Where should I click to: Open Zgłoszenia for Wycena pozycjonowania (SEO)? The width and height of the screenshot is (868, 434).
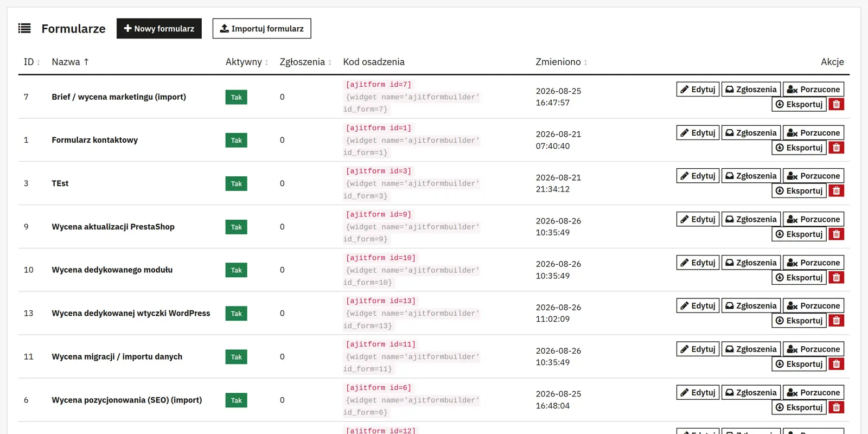[x=751, y=393]
